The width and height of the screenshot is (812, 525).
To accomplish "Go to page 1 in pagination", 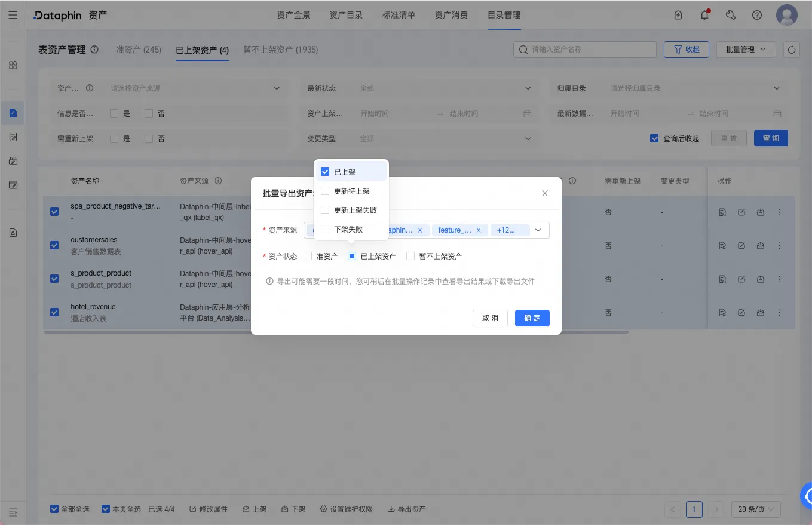I will (x=694, y=509).
